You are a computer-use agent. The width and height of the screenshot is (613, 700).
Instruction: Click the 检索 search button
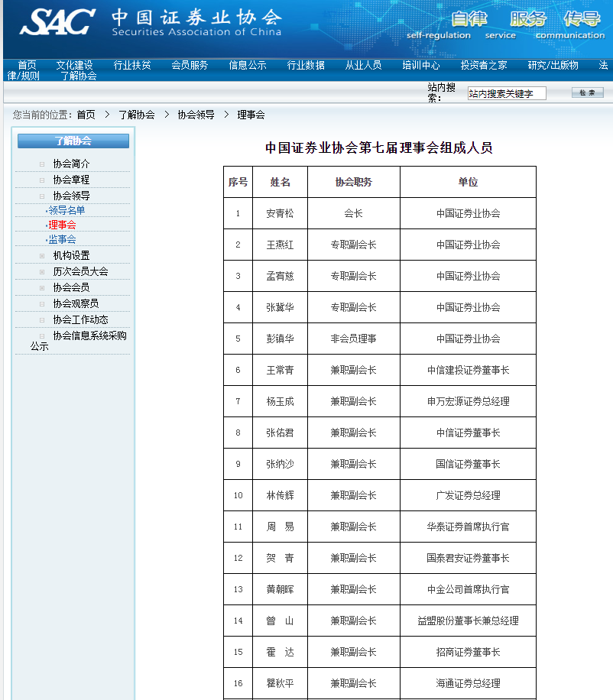click(x=588, y=92)
